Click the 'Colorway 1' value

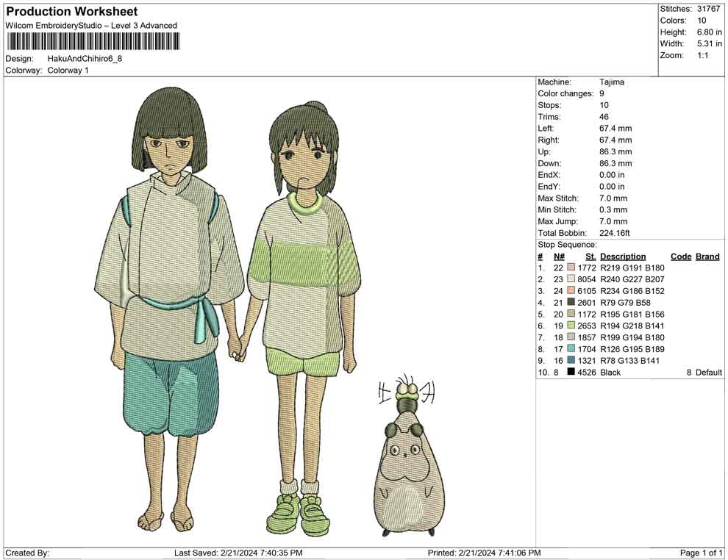tap(68, 71)
